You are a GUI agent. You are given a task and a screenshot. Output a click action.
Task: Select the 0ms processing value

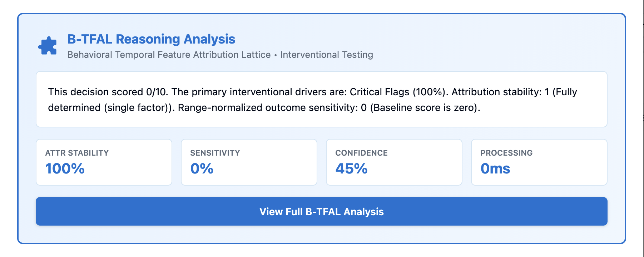pyautogui.click(x=495, y=168)
